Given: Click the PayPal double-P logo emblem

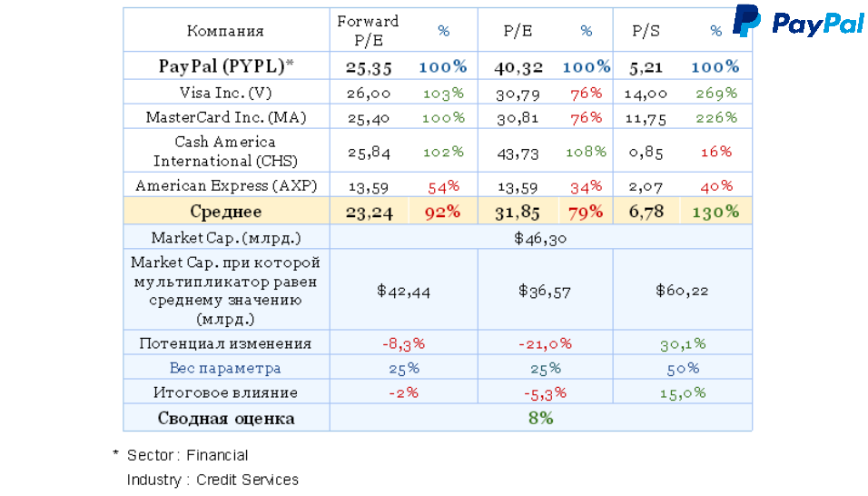Looking at the screenshot, I should click(x=746, y=20).
